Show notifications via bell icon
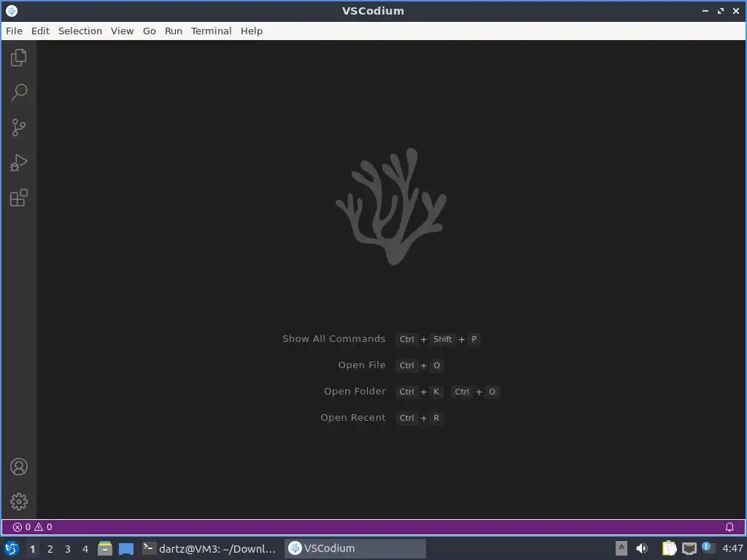This screenshot has width=747, height=560. [x=729, y=527]
